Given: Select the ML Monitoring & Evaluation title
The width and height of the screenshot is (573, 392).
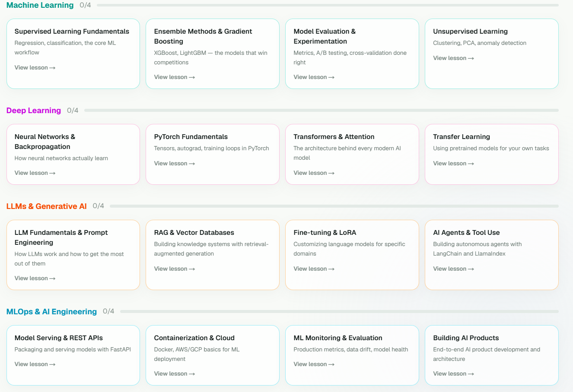Looking at the screenshot, I should coord(338,338).
